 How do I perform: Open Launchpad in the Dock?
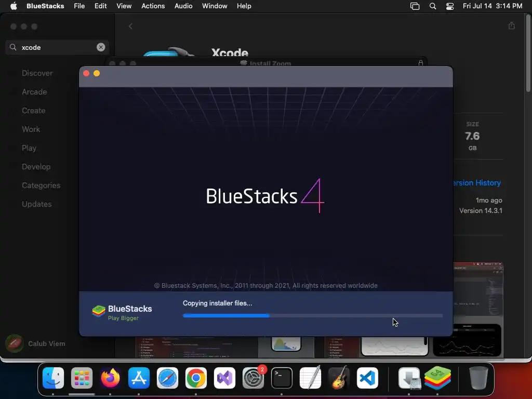[82, 378]
